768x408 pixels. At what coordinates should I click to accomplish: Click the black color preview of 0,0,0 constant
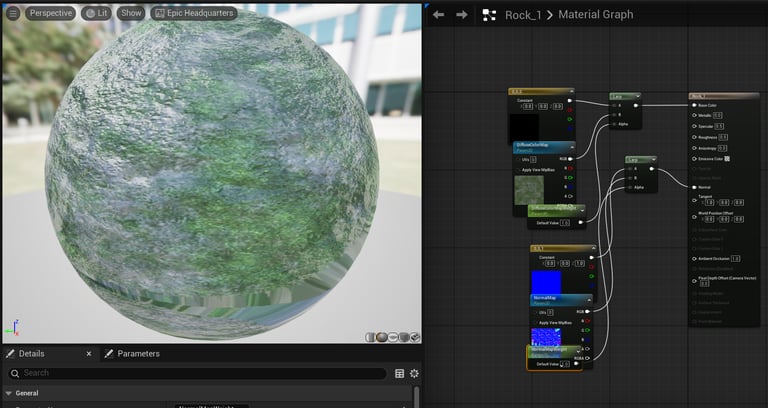(x=525, y=128)
